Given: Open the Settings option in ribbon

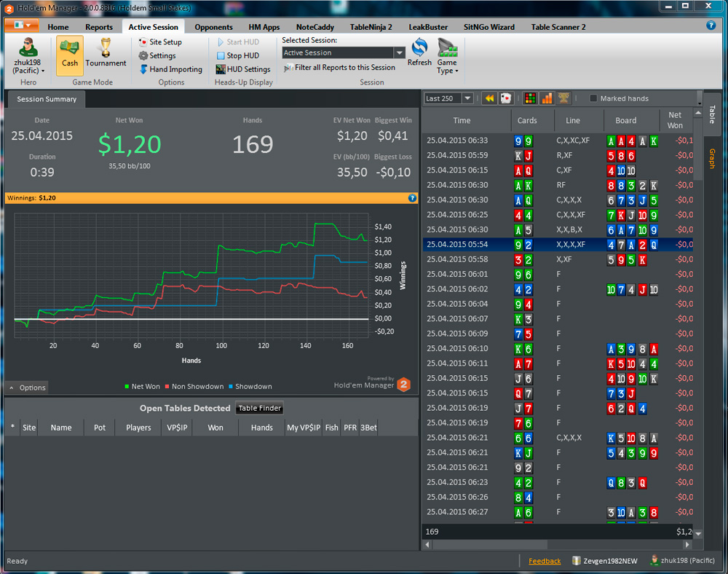Looking at the screenshot, I should click(157, 56).
